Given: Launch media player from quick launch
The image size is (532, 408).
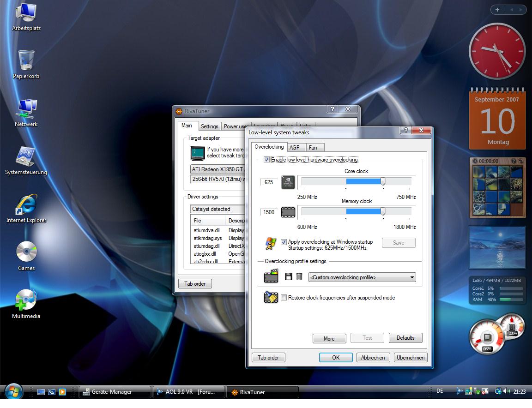Looking at the screenshot, I should (x=62, y=392).
